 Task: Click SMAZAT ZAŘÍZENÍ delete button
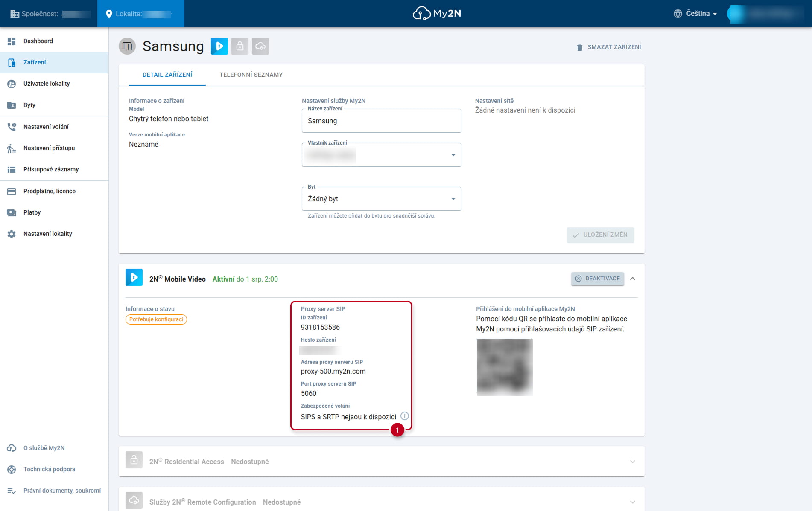pyautogui.click(x=608, y=47)
